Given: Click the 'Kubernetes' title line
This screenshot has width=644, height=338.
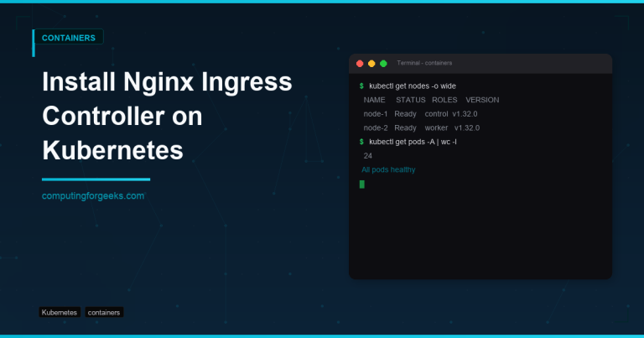Looking at the screenshot, I should [112, 150].
